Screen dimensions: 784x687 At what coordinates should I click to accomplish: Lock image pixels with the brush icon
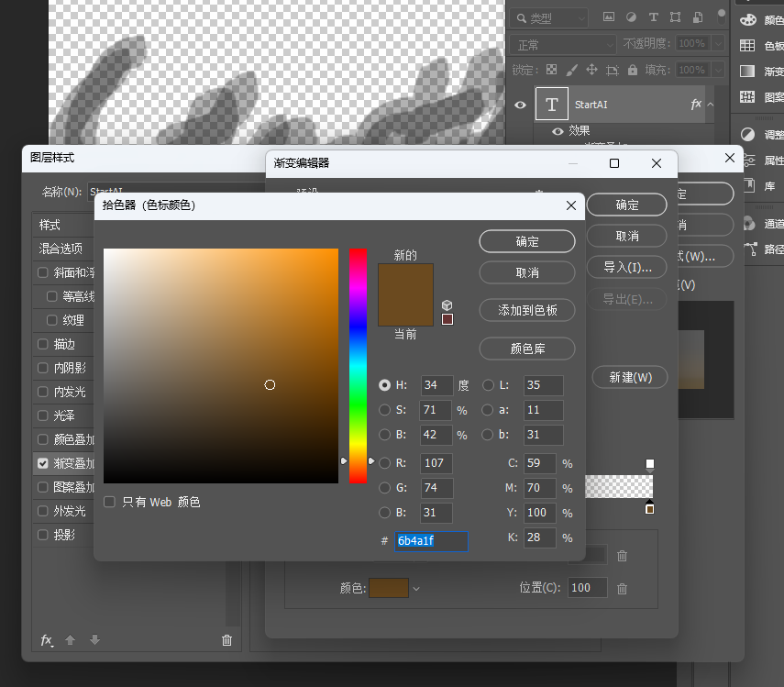[571, 70]
